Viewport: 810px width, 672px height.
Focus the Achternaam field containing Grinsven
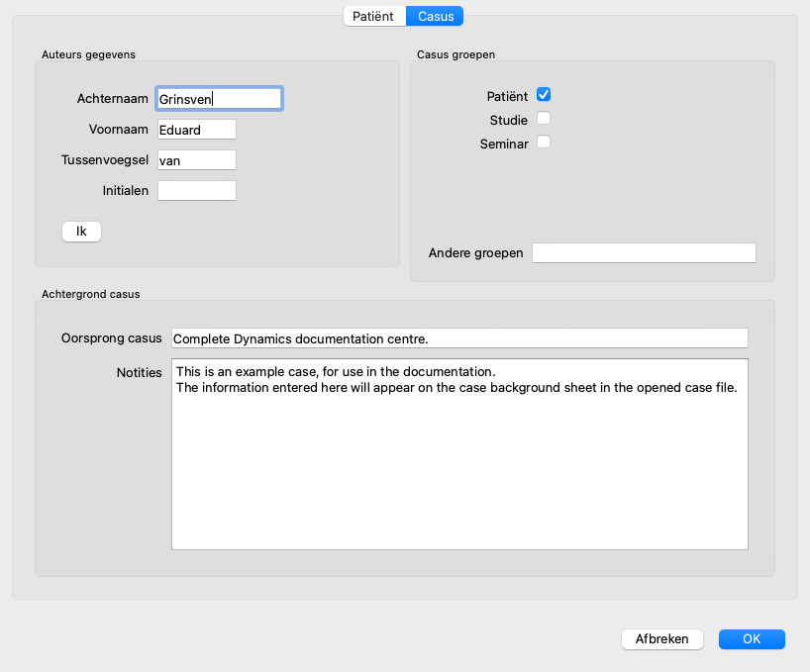(219, 98)
